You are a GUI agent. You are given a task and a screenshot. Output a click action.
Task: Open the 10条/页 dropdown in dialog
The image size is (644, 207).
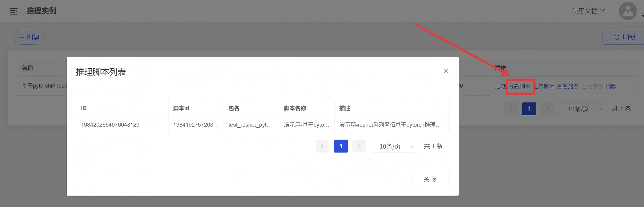point(394,146)
